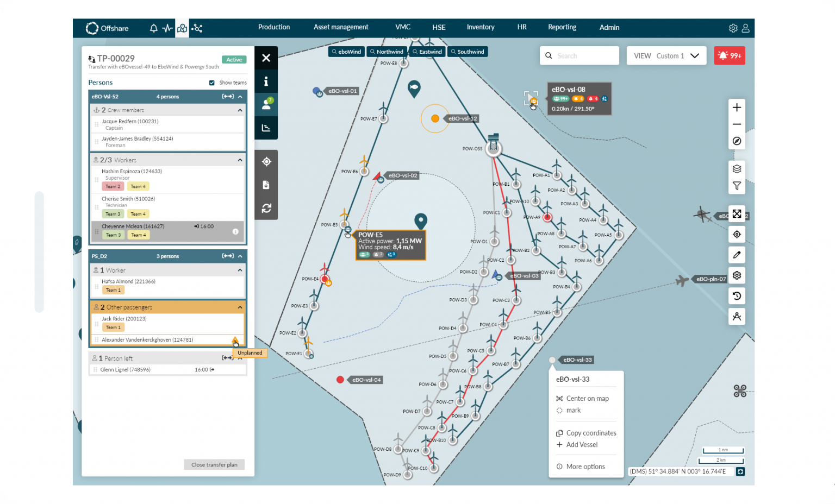
Task: Open the statistics chart panel
Action: (x=266, y=128)
